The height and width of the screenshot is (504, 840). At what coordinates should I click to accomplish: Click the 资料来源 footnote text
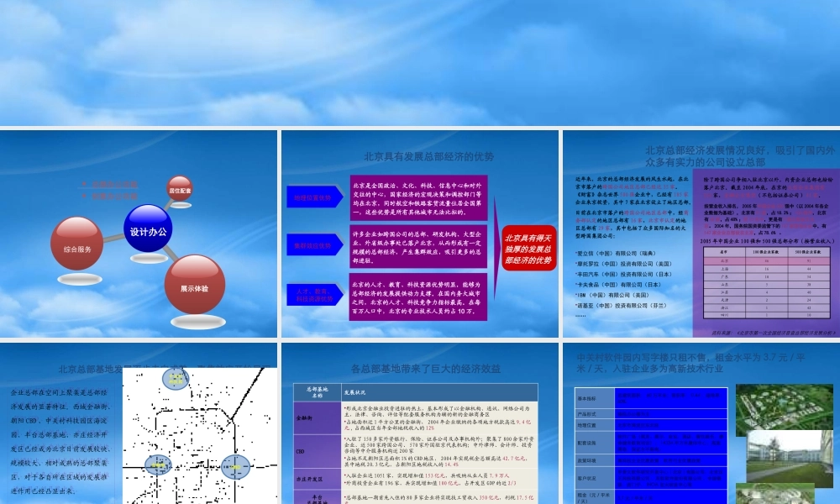[773, 333]
